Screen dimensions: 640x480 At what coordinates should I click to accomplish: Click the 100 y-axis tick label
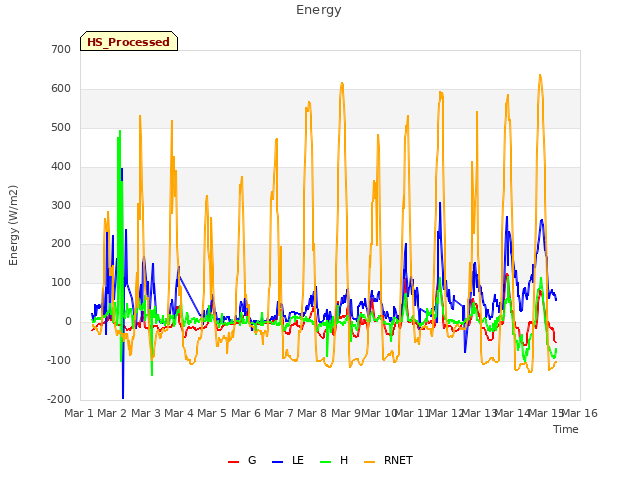(x=61, y=282)
